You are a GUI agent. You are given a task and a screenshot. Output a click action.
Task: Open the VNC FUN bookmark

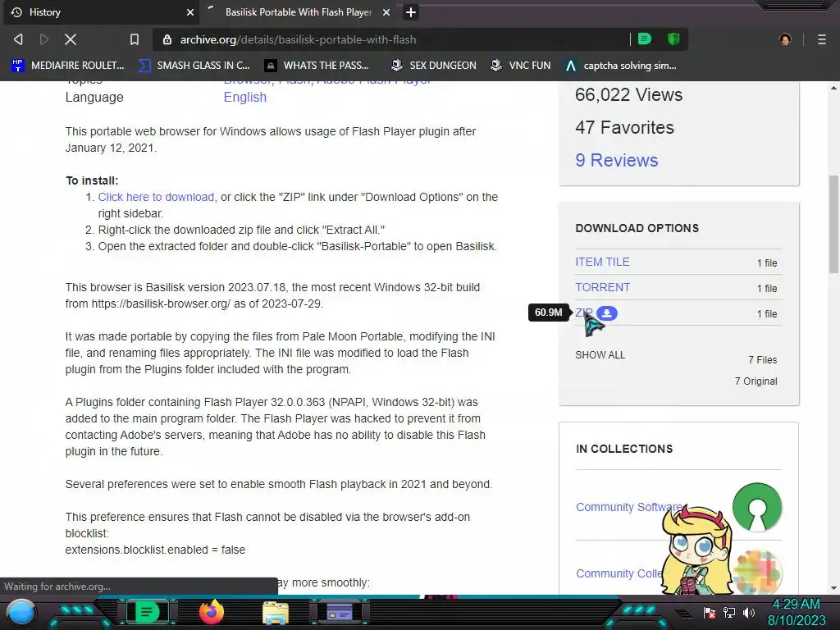(x=521, y=66)
